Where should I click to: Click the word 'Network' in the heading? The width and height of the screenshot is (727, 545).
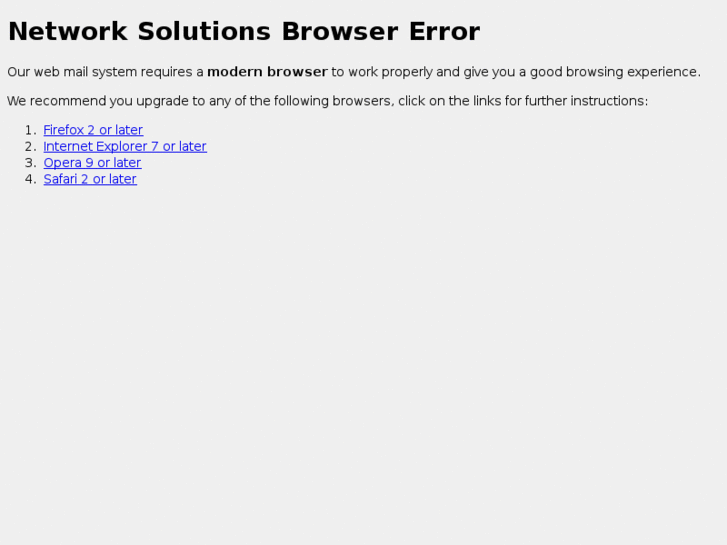68,32
